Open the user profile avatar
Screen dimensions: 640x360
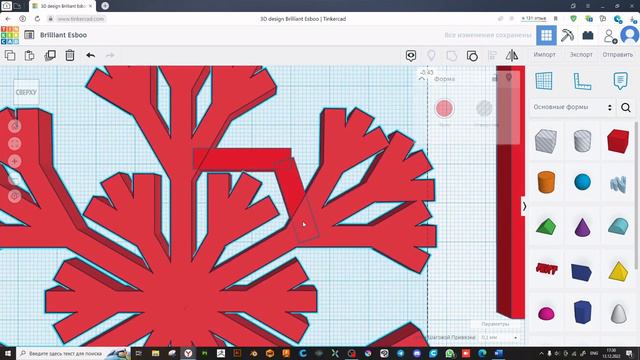[x=630, y=35]
